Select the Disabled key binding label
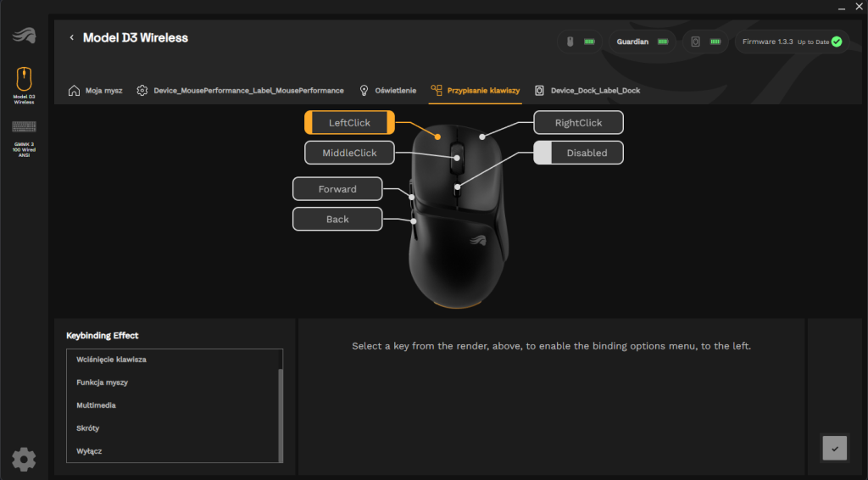This screenshot has height=480, width=868. 587,153
